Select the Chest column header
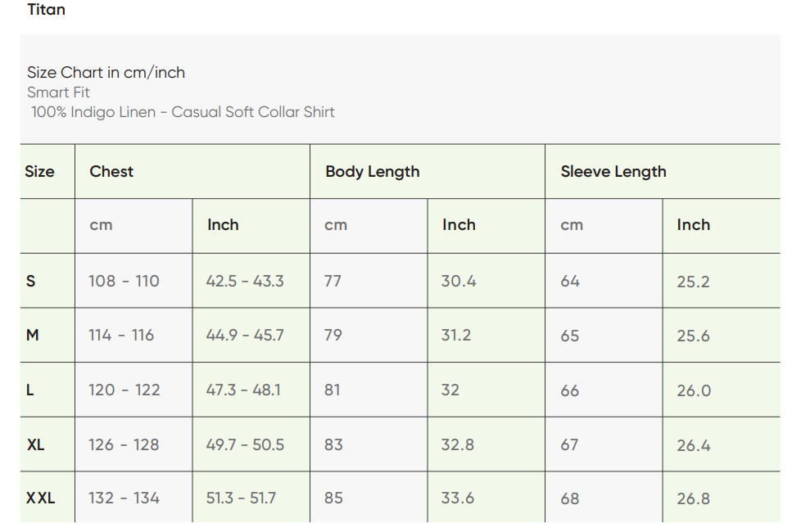Screen dimensions: 792x532 click(111, 172)
